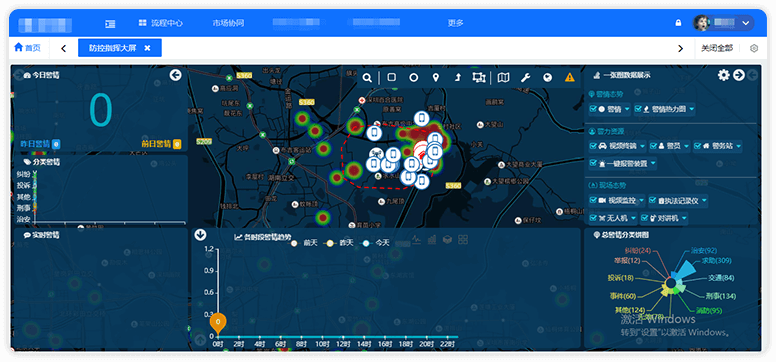776x362 pixels.
Task: Choose the location pin marker tool
Action: point(436,77)
